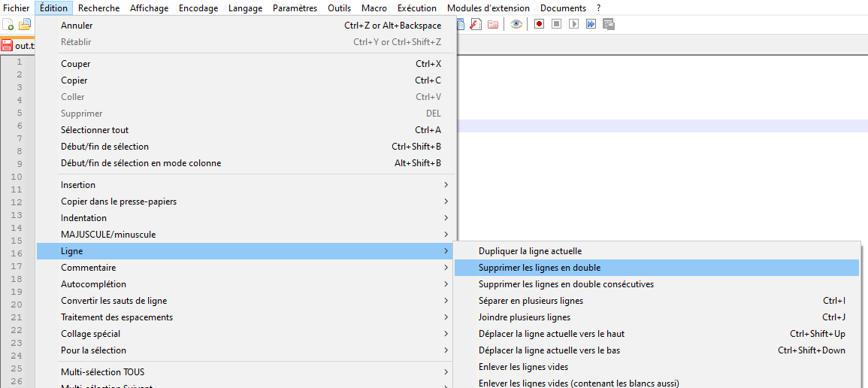The height and width of the screenshot is (388, 868).
Task: Open the Documents menu
Action: pos(563,8)
